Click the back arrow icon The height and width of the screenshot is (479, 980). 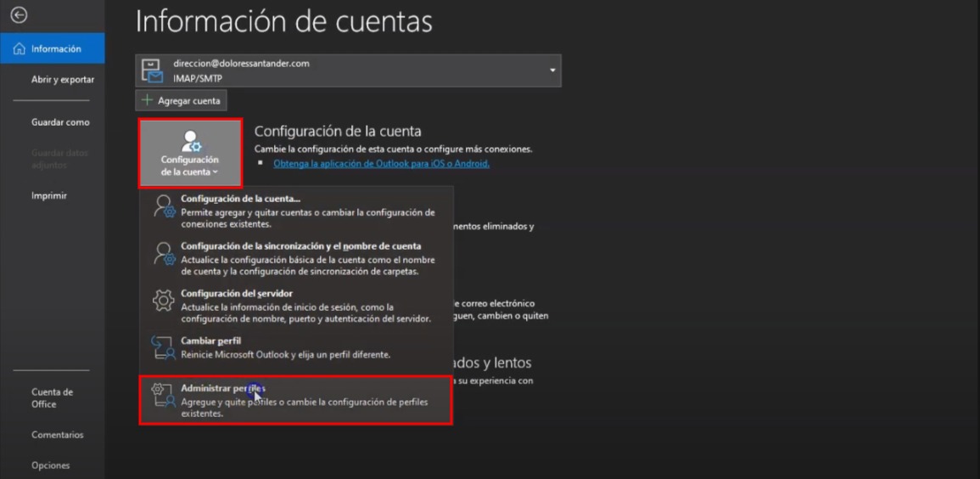click(19, 15)
